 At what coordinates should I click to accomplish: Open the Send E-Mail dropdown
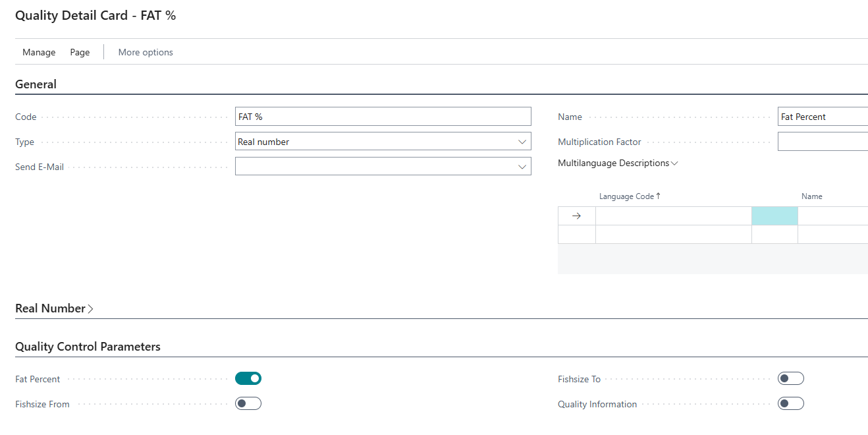[522, 167]
